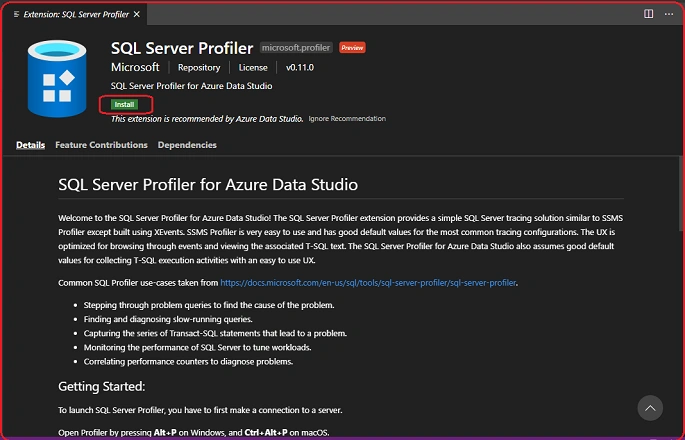This screenshot has height=440, width=685.
Task: Click the microsoft.profiler identifier label
Action: [x=296, y=48]
